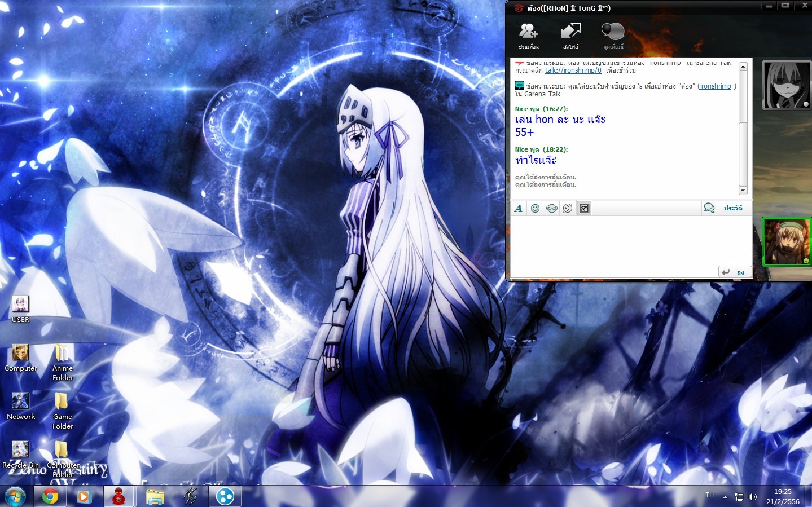Click the '55+' message line
812x507 pixels.
click(524, 133)
